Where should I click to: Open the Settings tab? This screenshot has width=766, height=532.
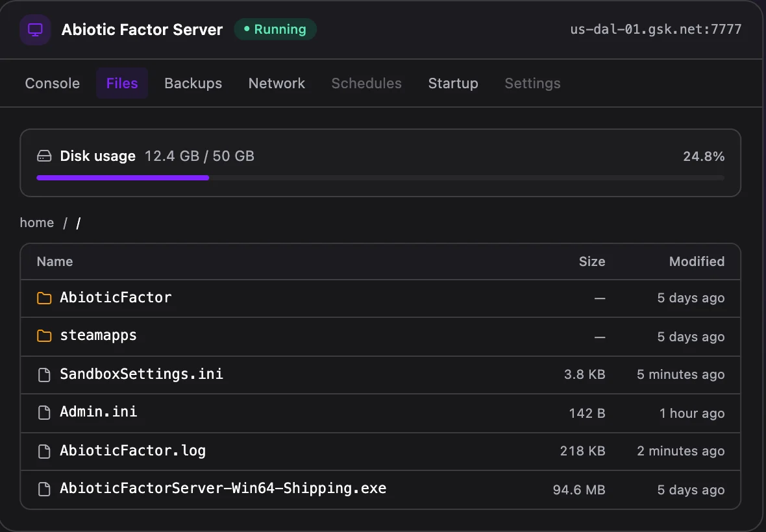tap(532, 84)
